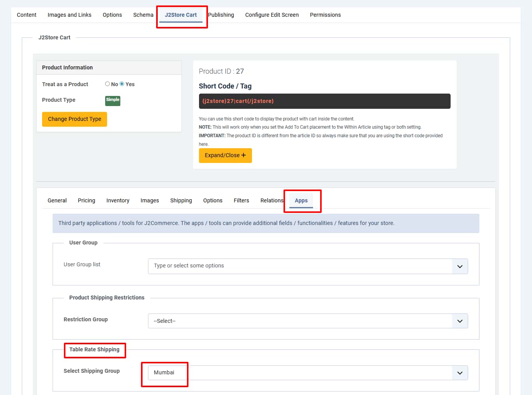Image resolution: width=532 pixels, height=395 pixels.
Task: Open the Inventory product tab
Action: [x=118, y=200]
